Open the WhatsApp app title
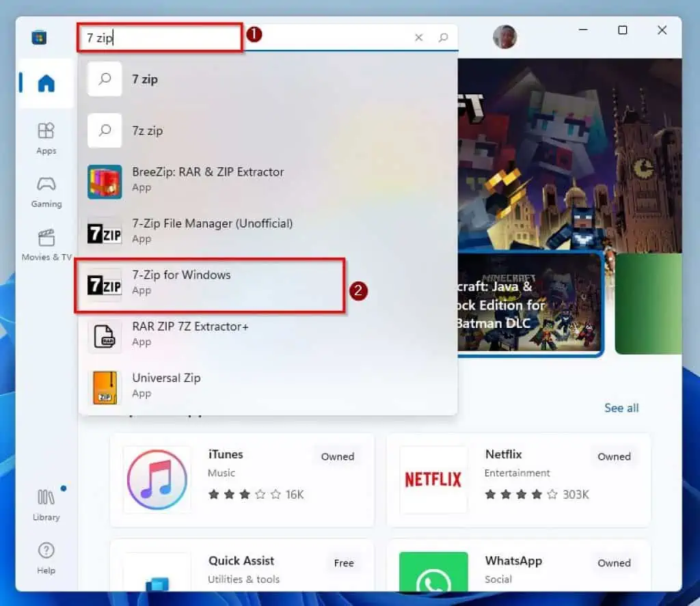This screenshot has width=700, height=606. click(x=513, y=560)
